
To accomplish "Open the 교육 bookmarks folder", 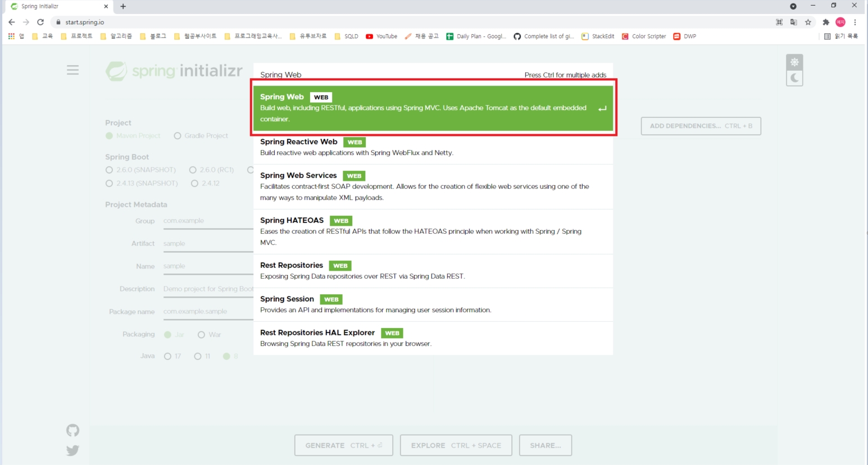I will click(x=43, y=36).
